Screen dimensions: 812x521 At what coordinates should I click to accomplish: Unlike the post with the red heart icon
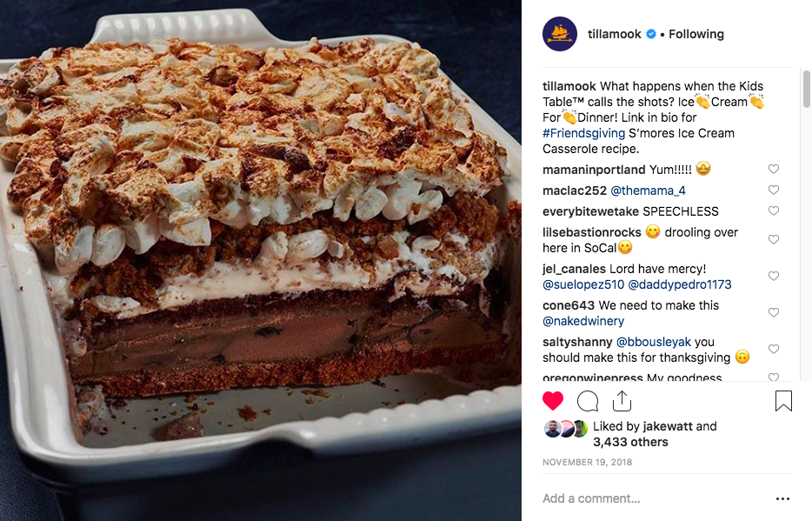tap(553, 401)
